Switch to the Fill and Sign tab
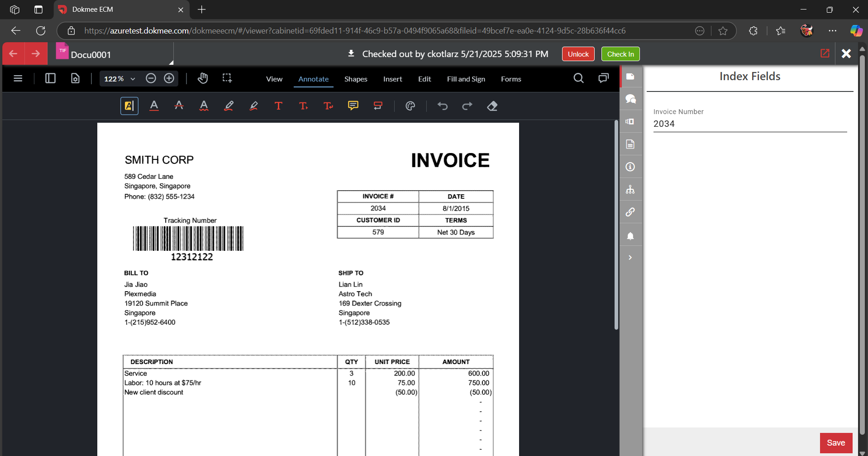Screen dimensions: 868x456 click(466, 79)
